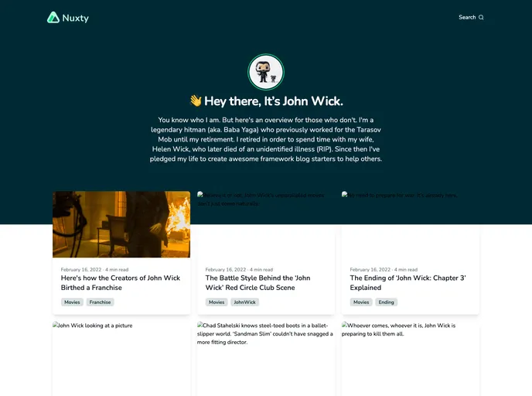Open the Chad Stahelski article image
Viewport: 532px width, 396px height.
point(265,360)
